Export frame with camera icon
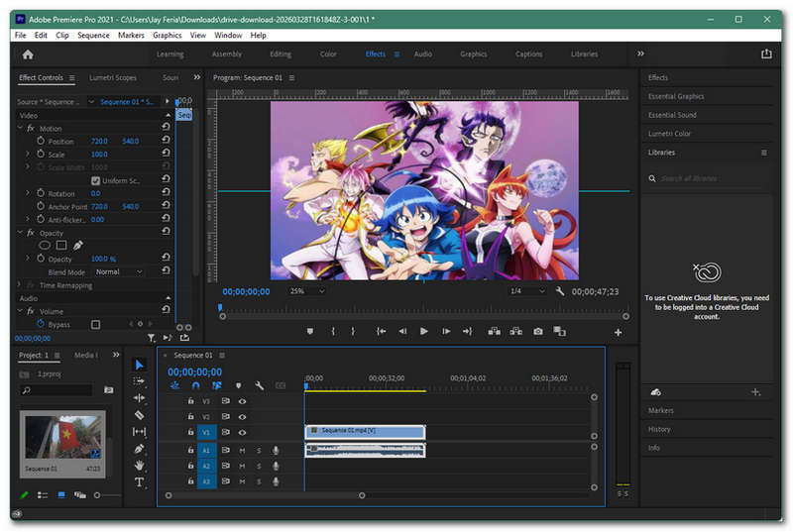793x532 pixels. point(538,332)
